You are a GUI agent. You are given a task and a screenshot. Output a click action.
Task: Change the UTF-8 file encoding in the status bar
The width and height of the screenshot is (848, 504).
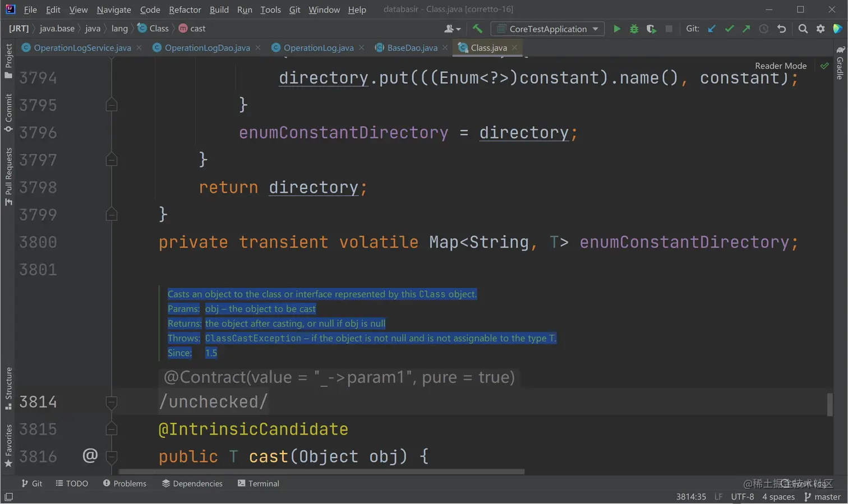point(743,497)
